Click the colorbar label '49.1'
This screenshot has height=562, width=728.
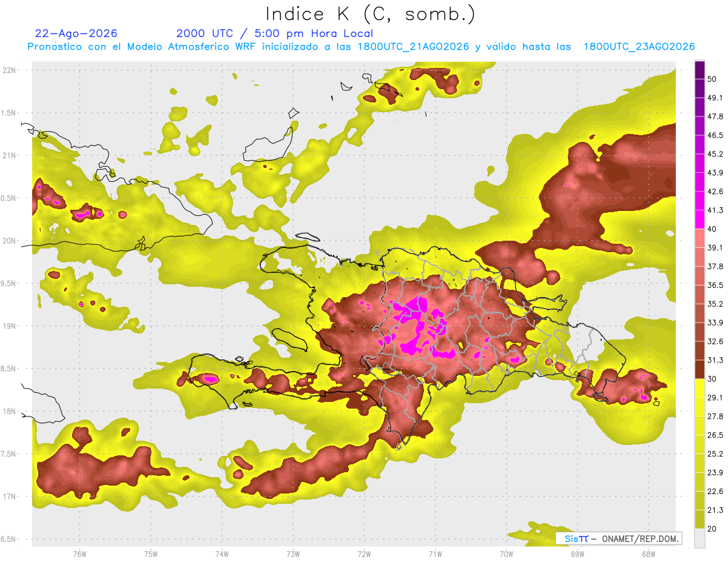coord(715,98)
